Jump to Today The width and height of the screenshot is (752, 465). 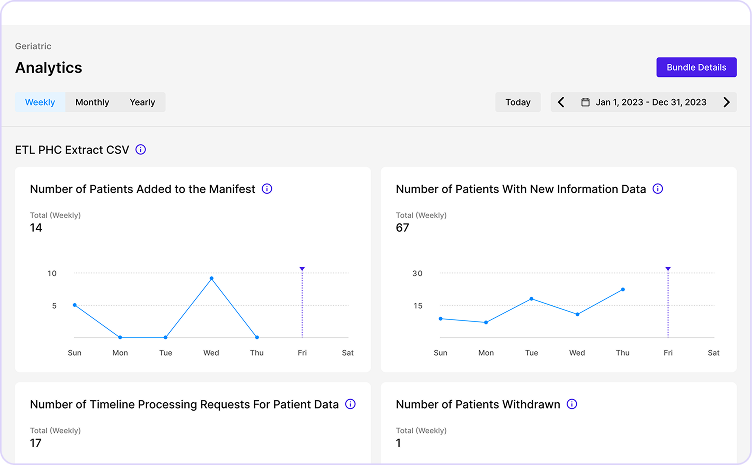point(518,102)
